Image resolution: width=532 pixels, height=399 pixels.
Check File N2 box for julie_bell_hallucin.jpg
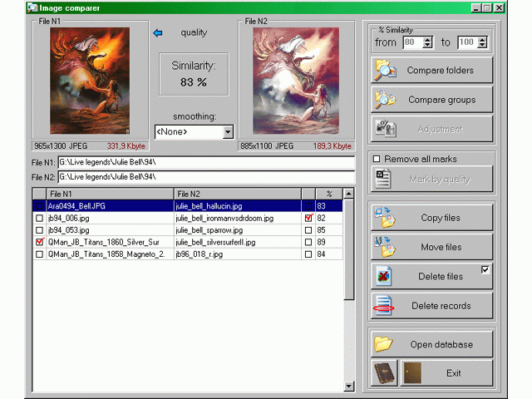click(x=308, y=206)
